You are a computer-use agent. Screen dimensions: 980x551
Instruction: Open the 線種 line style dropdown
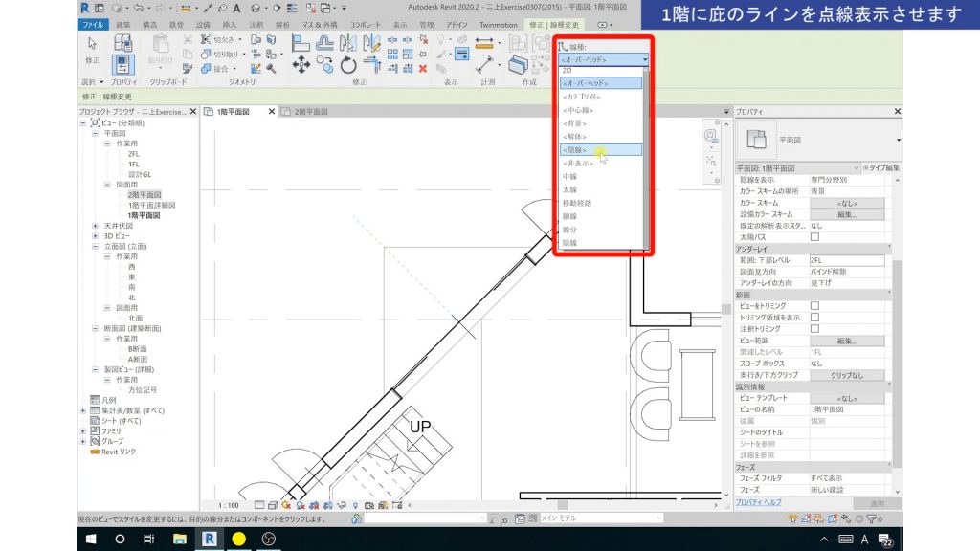click(604, 59)
